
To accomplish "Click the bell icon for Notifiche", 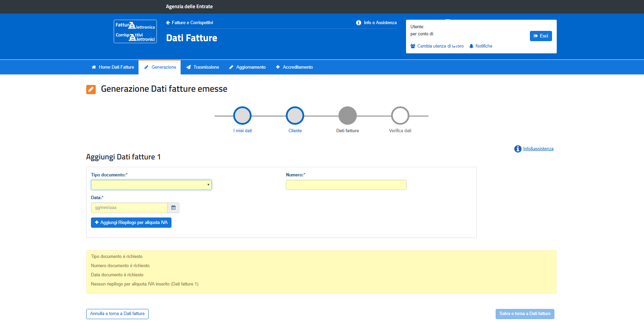I will 471,46.
